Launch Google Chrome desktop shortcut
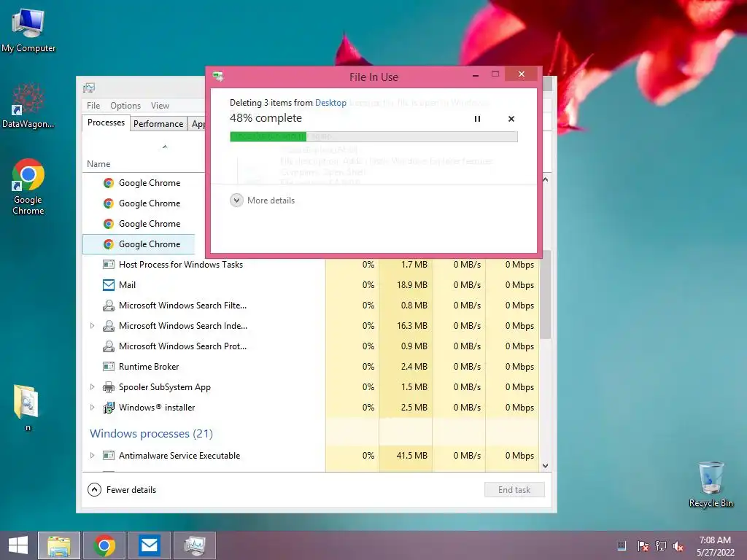 [28, 186]
